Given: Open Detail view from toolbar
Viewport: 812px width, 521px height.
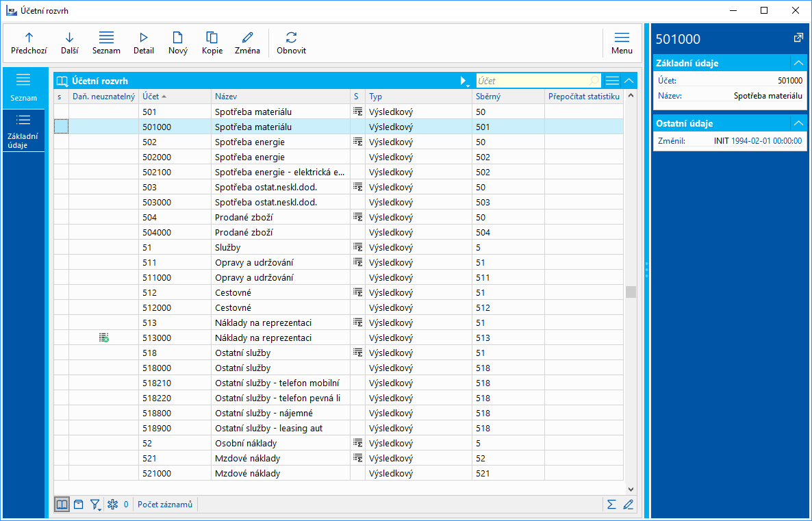Looking at the screenshot, I should (x=144, y=43).
